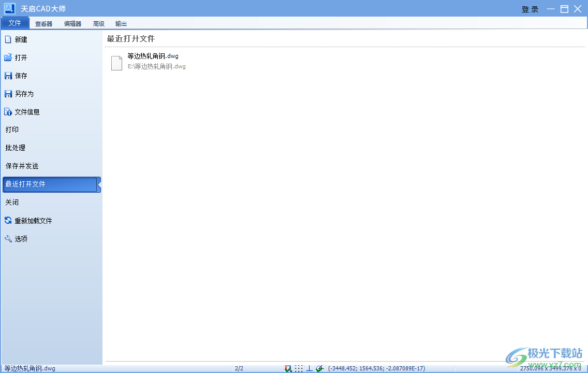Toggle the snap magnet icon in status bar
588x373 pixels.
point(288,369)
